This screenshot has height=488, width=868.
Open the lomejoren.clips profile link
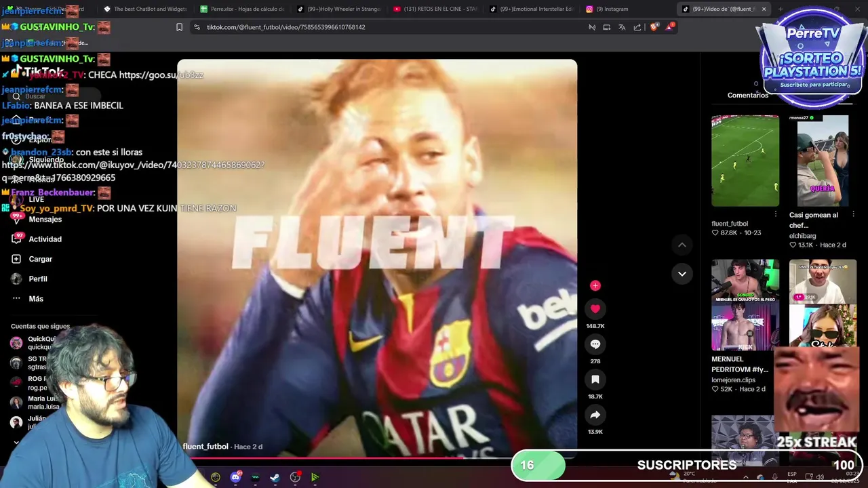(x=733, y=380)
